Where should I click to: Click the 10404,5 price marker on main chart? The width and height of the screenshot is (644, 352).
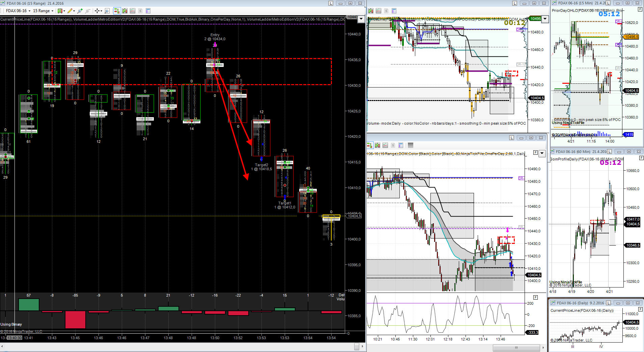354,216
